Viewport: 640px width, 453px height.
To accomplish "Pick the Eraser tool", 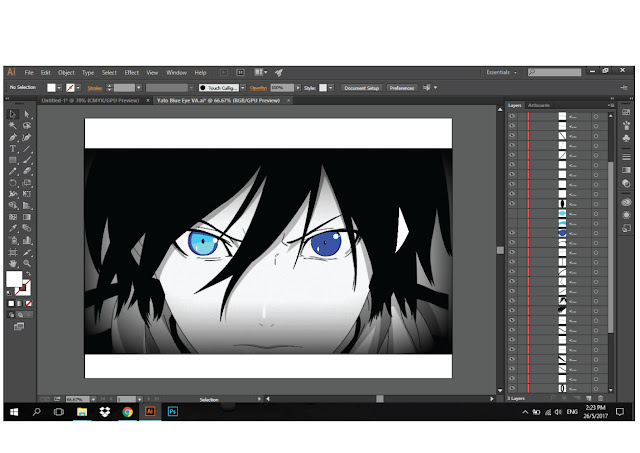I will click(27, 171).
